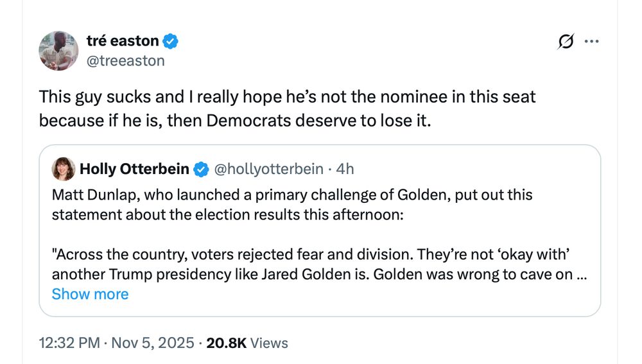Click the Nov 5, 2025 date
642x364 pixels.
click(152, 343)
